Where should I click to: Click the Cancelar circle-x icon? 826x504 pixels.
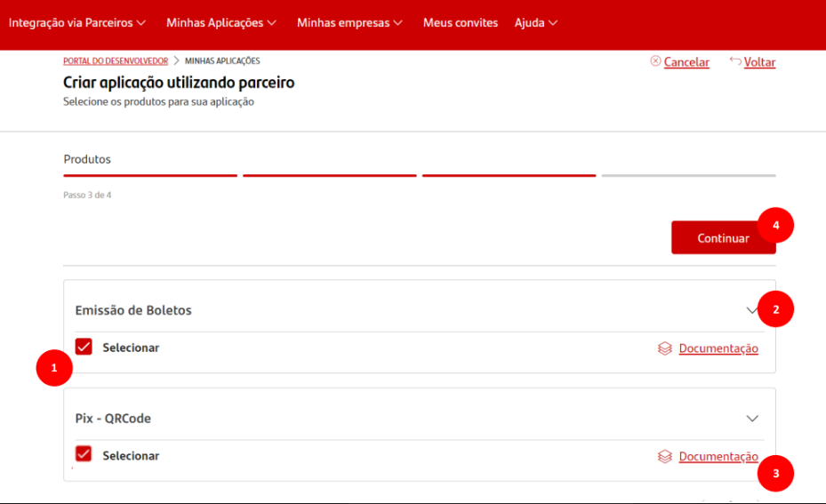(655, 61)
